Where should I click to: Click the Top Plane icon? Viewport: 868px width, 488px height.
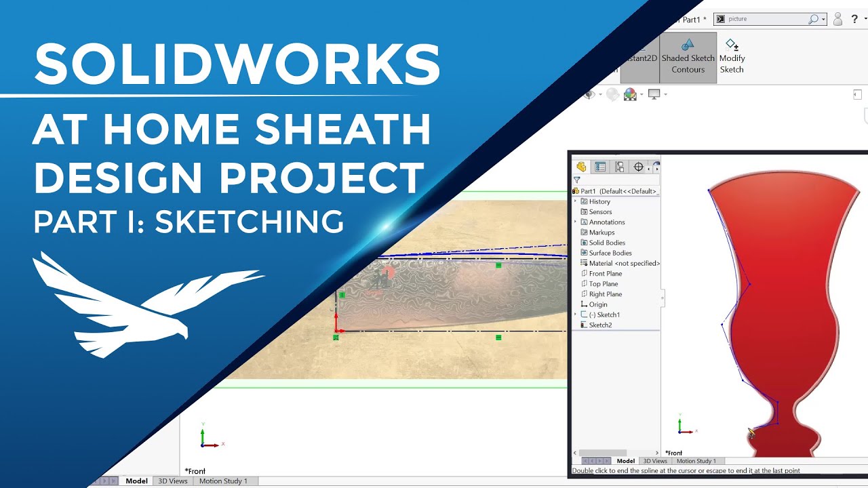pos(584,284)
